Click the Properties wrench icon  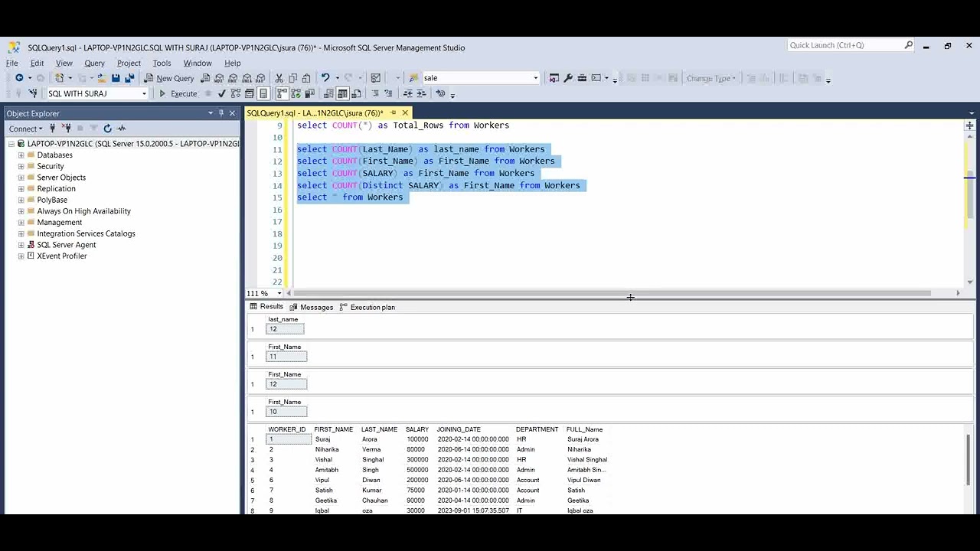click(568, 78)
